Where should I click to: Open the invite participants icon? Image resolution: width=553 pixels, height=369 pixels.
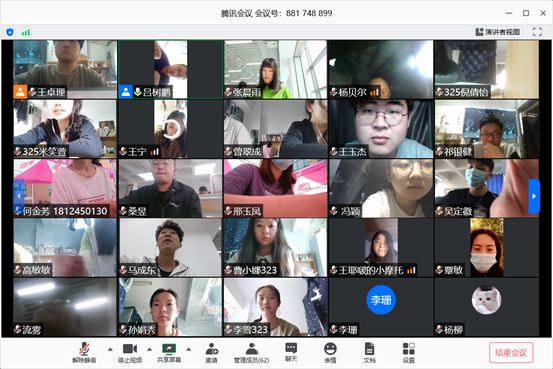(212, 352)
